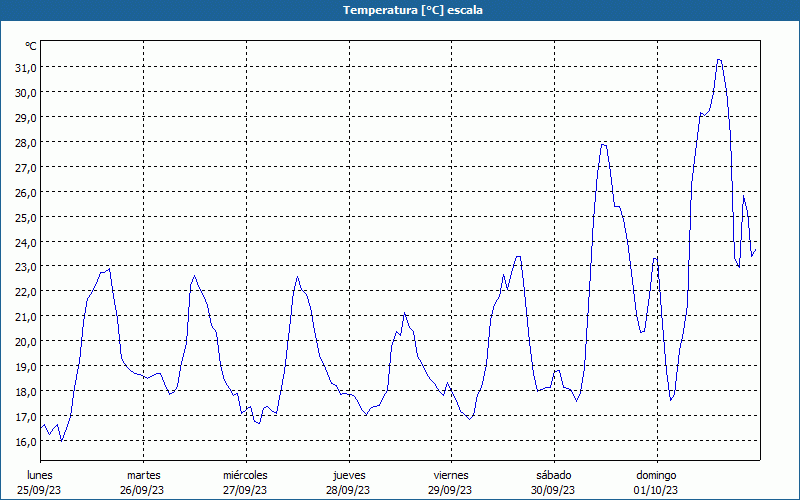Click the 29,0 y-axis label
The width and height of the screenshot is (800, 500).
coord(26,117)
